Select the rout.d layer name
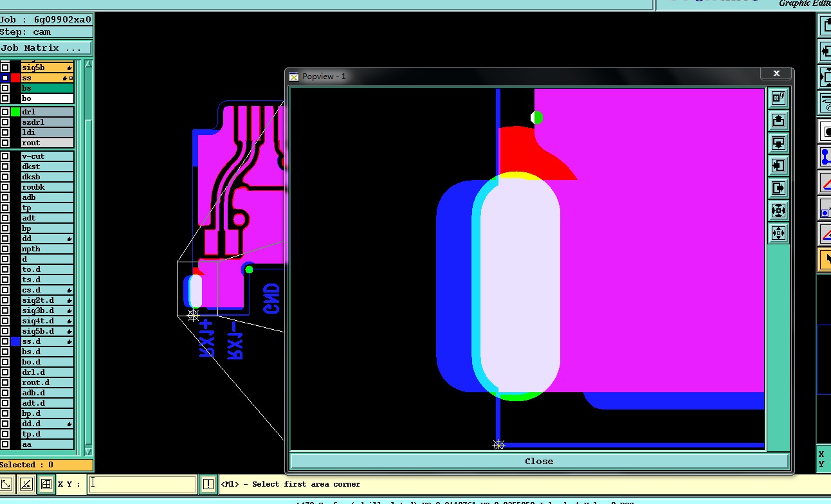The width and height of the screenshot is (831, 504). click(x=47, y=382)
